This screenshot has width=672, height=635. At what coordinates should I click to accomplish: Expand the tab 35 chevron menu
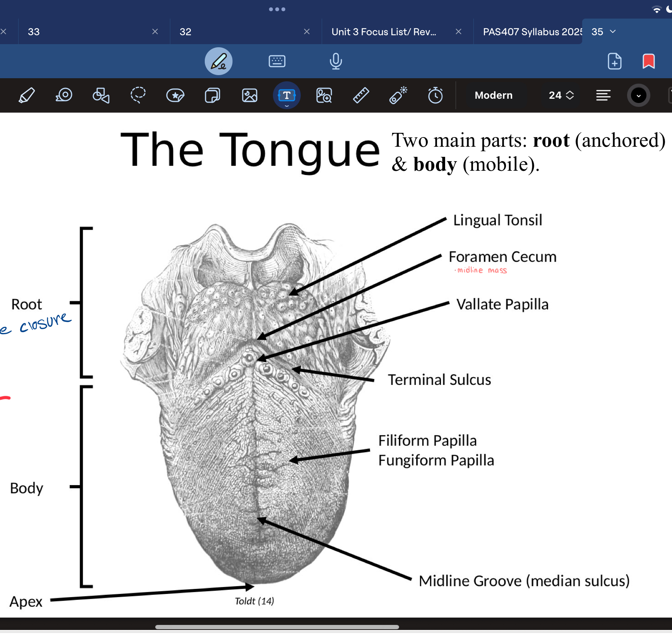pos(613,31)
